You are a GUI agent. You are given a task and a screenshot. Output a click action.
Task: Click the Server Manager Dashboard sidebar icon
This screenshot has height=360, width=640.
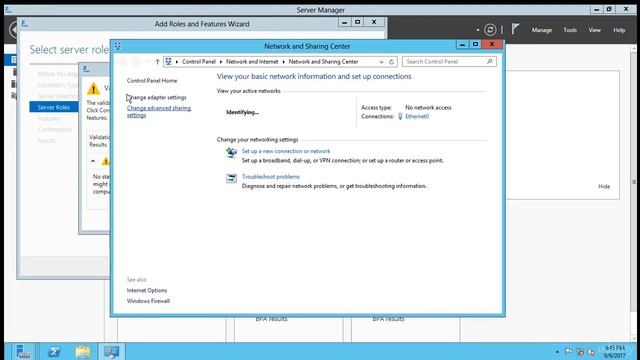pyautogui.click(x=13, y=60)
